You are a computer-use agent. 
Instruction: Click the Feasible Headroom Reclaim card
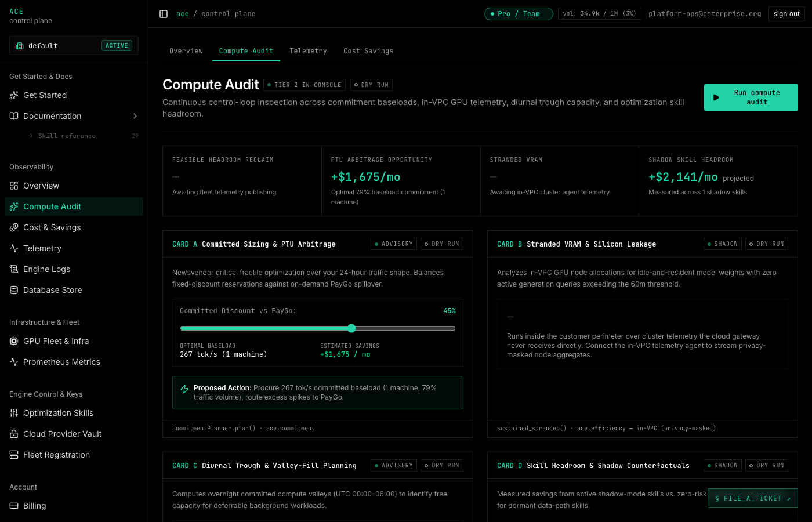(x=242, y=181)
